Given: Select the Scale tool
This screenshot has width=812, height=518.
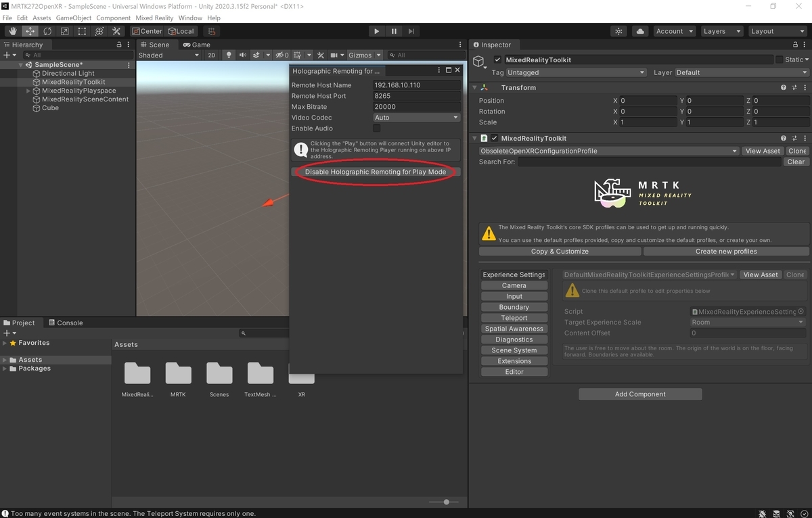Looking at the screenshot, I should pos(65,31).
